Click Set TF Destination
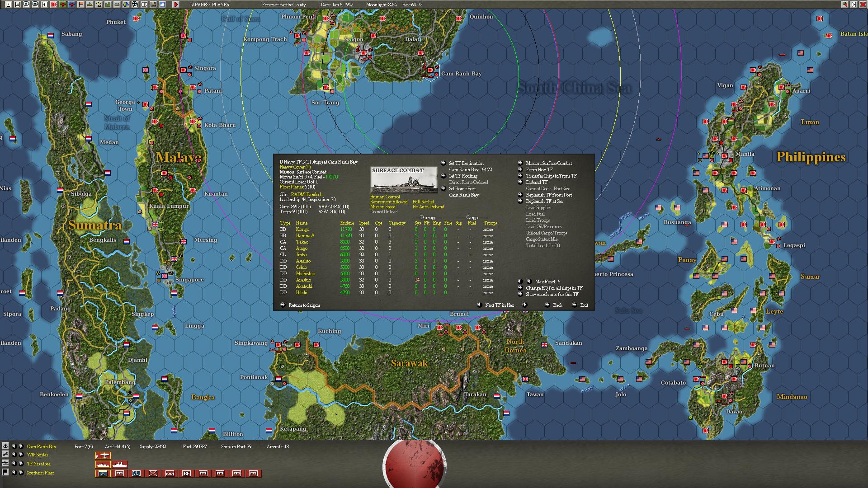The height and width of the screenshot is (488, 868). [466, 164]
